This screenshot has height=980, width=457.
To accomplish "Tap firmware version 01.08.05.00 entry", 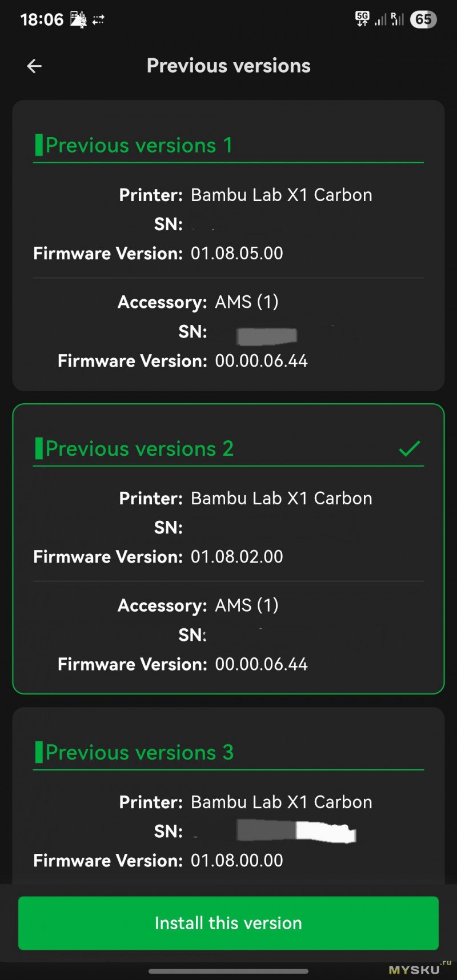I will point(236,254).
